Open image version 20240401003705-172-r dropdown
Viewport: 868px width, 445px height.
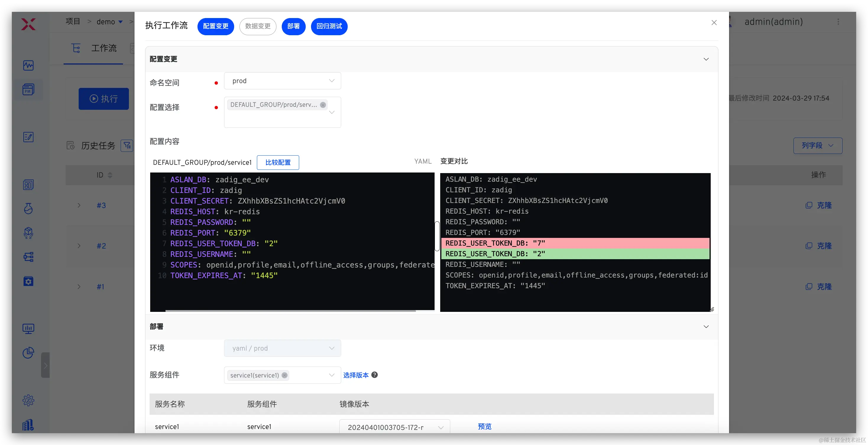click(x=394, y=427)
